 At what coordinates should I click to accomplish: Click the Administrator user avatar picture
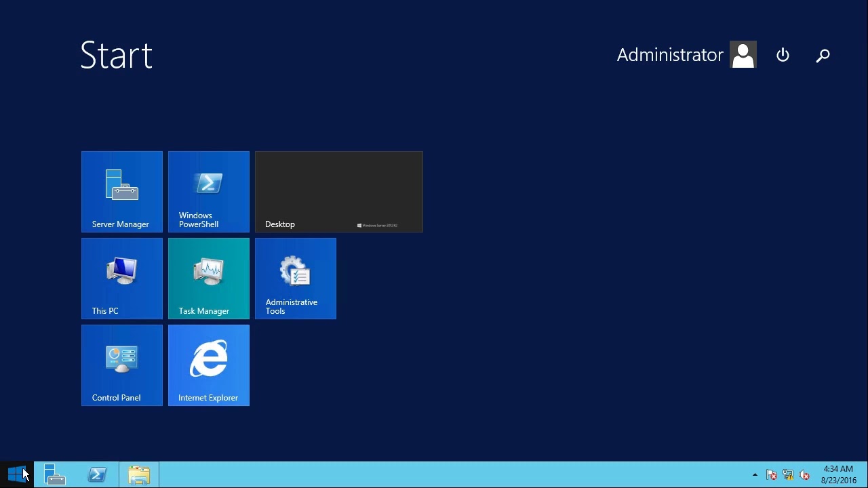(x=743, y=55)
